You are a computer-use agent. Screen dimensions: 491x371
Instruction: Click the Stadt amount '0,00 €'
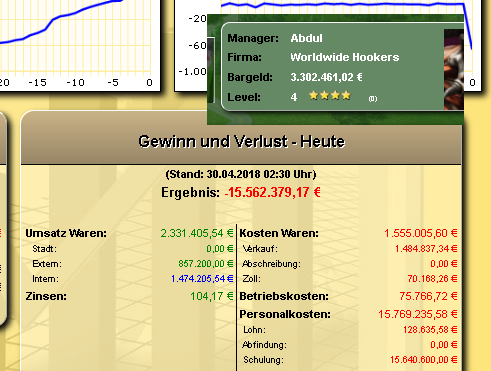pos(220,249)
